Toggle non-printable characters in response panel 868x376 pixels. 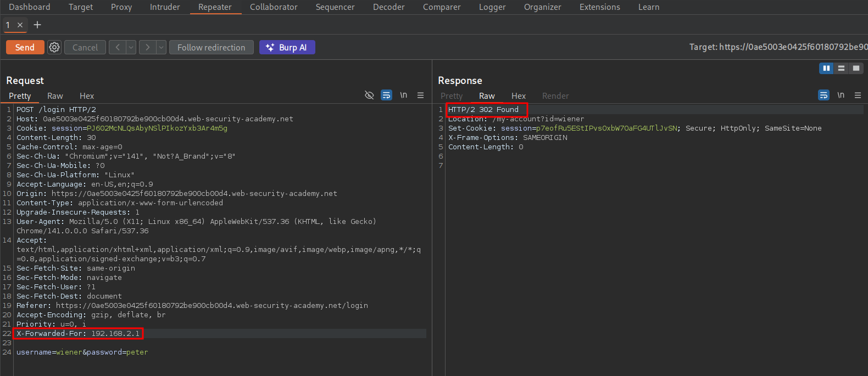(841, 96)
